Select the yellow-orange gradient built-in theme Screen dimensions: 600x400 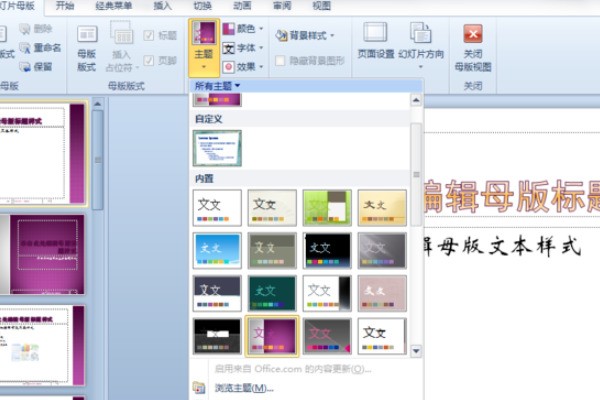[x=382, y=208]
